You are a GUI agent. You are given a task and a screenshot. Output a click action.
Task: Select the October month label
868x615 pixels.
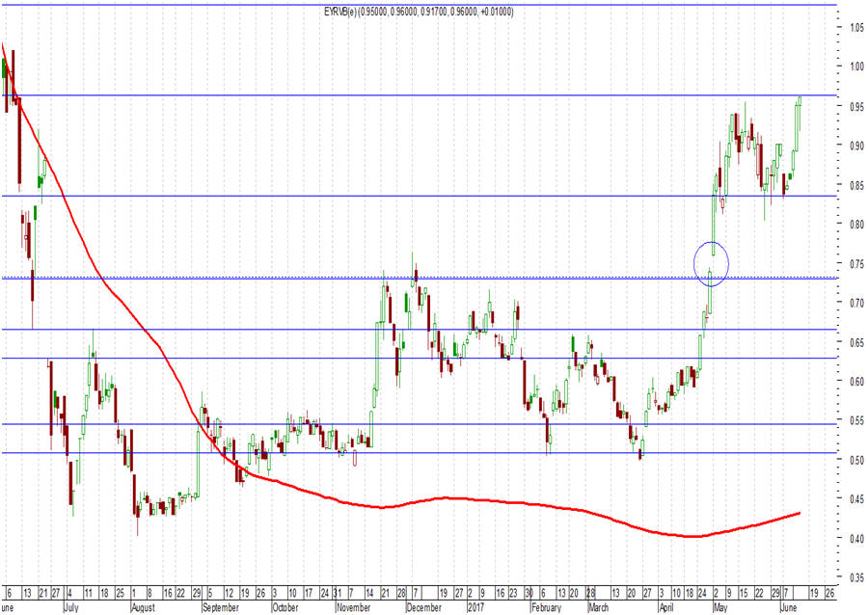click(285, 608)
